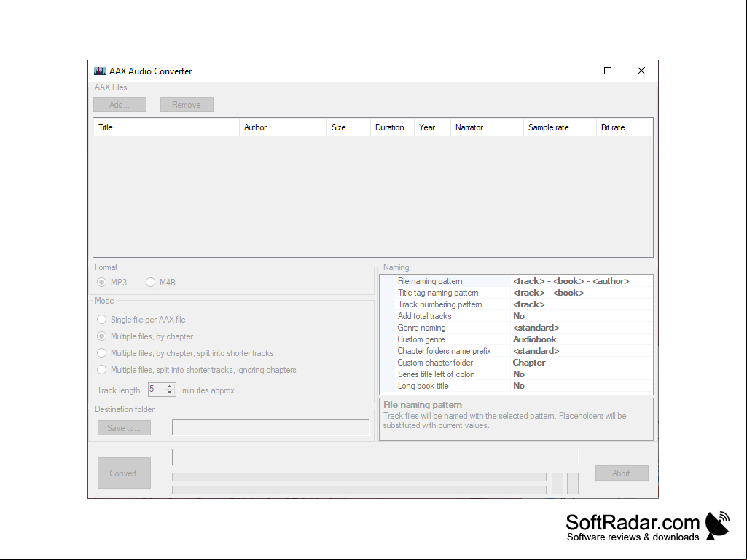Open Genre naming value dropdown

[582, 328]
